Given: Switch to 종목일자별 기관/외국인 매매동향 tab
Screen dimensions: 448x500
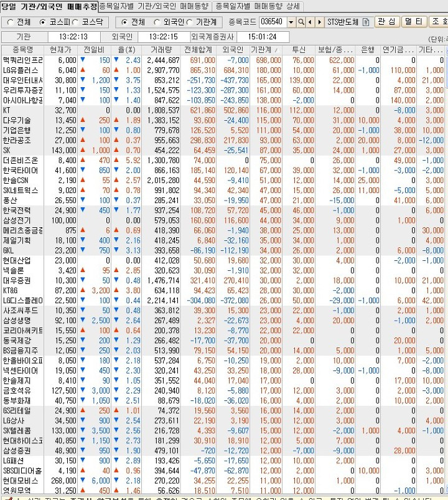Looking at the screenshot, I should point(154,6).
